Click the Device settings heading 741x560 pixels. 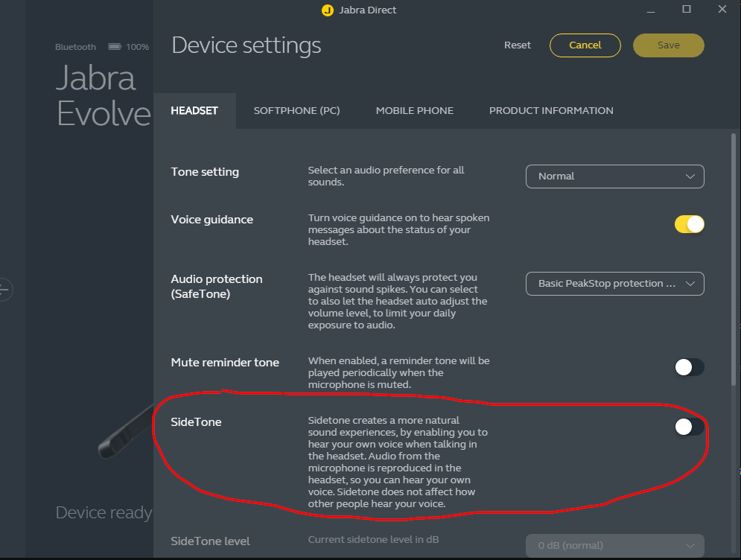(247, 45)
